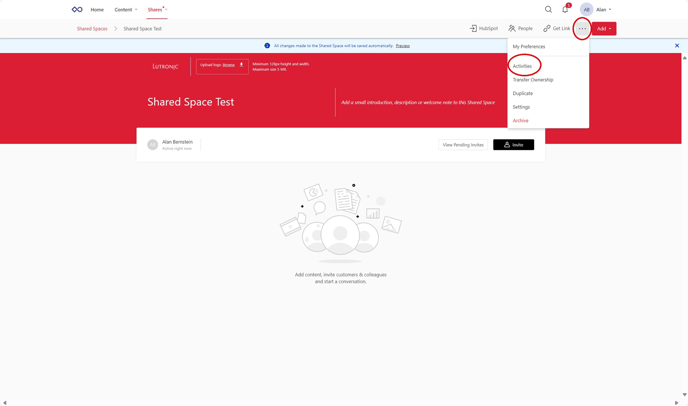Viewport: 688px width, 406px height.
Task: Click the Invite button
Action: point(513,145)
